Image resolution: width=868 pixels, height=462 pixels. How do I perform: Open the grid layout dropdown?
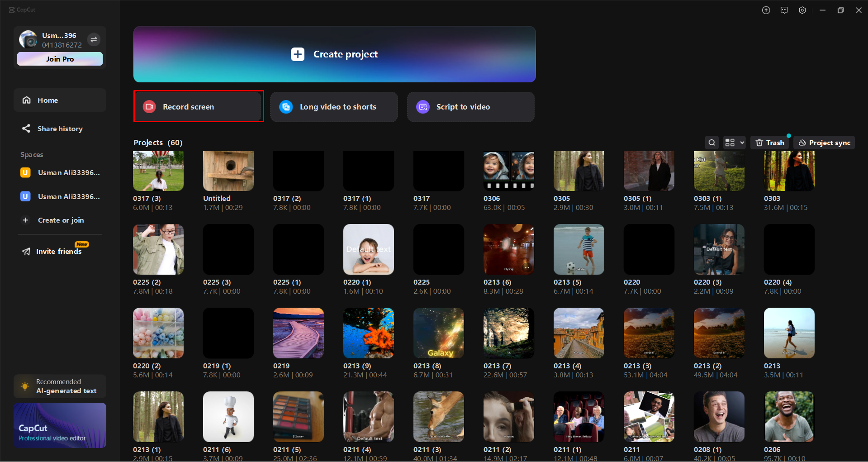coord(734,143)
